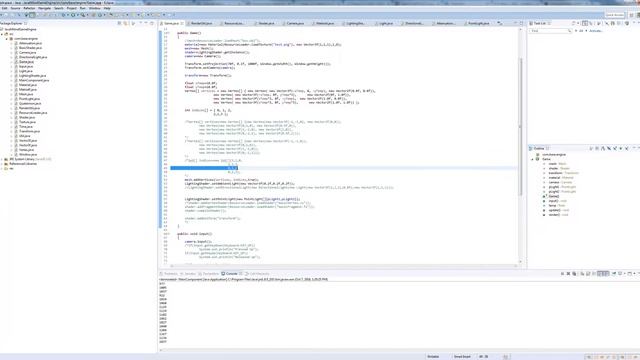Open the Run menu
This screenshot has height=360, width=640.
pyautogui.click(x=83, y=8)
